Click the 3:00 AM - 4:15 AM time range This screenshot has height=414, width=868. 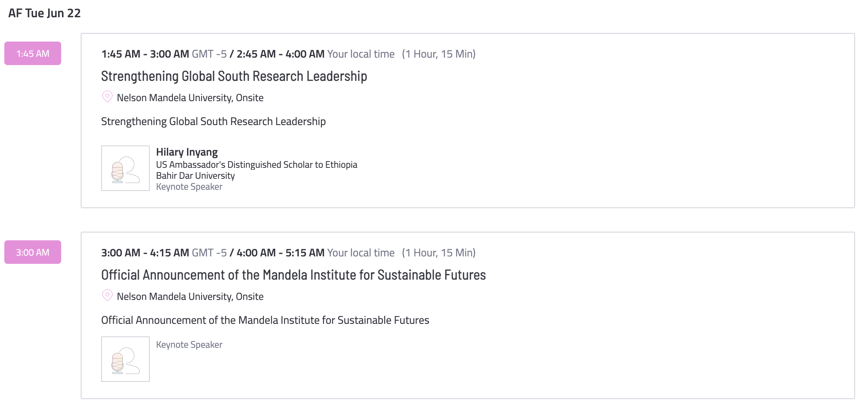tap(145, 252)
